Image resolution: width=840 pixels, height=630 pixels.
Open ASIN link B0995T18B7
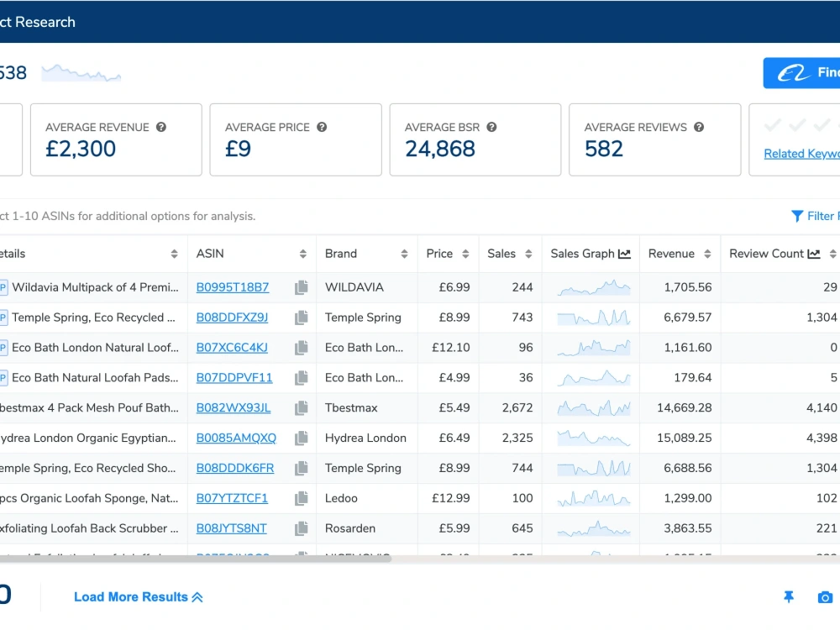point(233,287)
